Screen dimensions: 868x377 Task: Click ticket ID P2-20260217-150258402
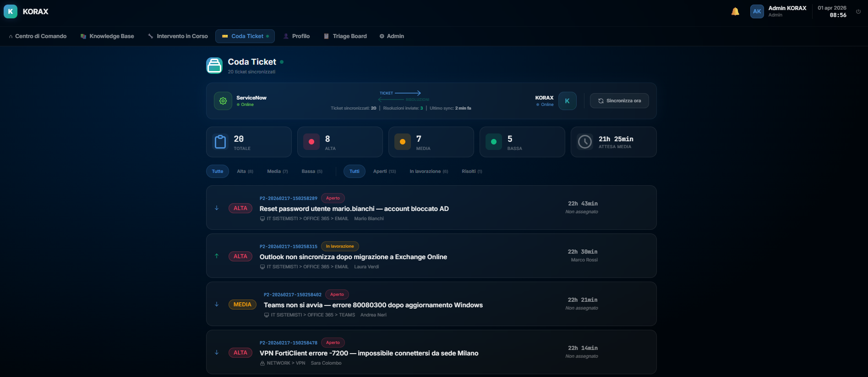(x=293, y=295)
